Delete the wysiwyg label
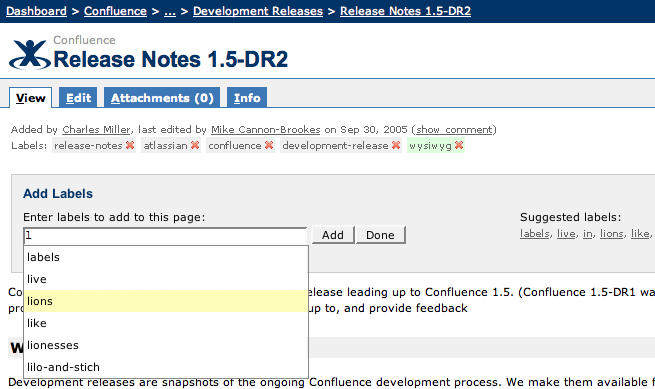Screen dimensions: 655x389 point(459,145)
